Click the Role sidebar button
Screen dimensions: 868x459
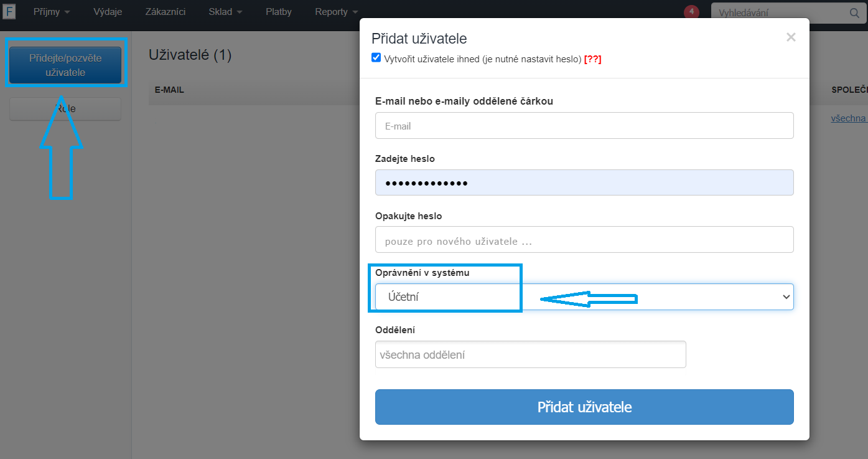[65, 109]
